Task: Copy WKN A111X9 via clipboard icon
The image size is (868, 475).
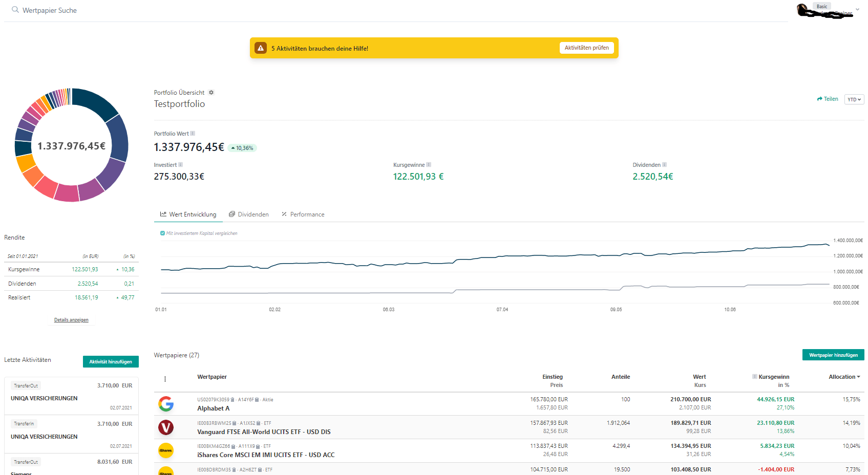Action: click(258, 446)
